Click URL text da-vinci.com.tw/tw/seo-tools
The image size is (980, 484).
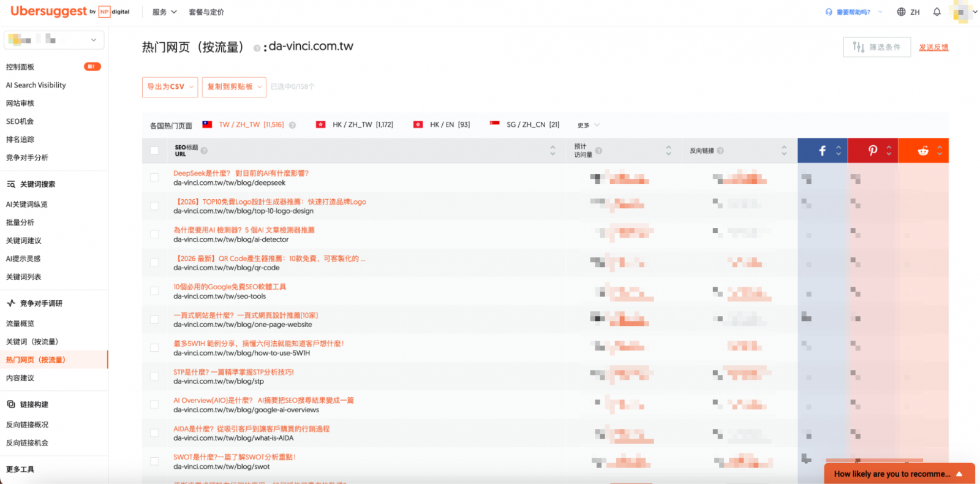pyautogui.click(x=219, y=297)
